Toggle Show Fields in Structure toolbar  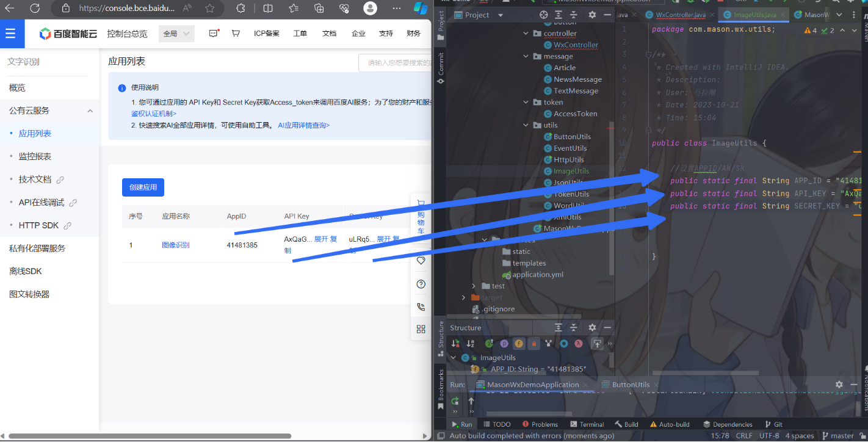519,344
